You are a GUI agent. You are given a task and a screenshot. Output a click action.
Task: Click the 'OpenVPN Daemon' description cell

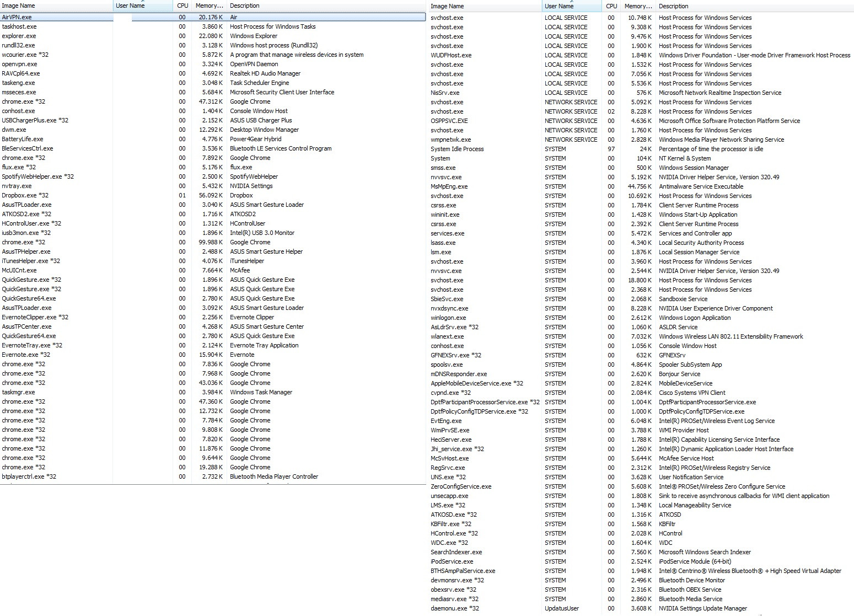tap(254, 64)
